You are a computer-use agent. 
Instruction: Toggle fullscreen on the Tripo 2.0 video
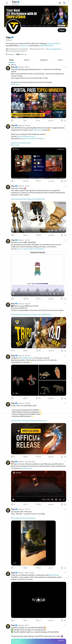pyautogui.click(x=64, y=500)
